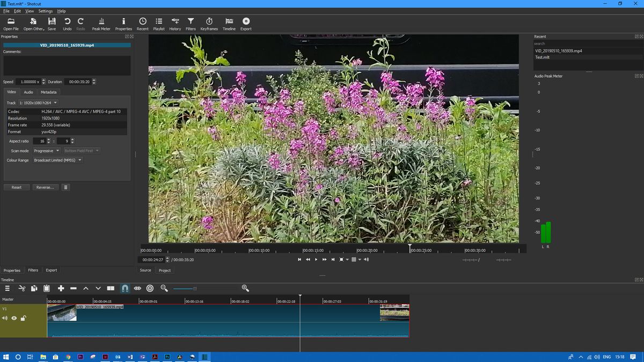This screenshot has height=362, width=644.
Task: Open the Track resolution dropdown
Action: tap(38, 102)
